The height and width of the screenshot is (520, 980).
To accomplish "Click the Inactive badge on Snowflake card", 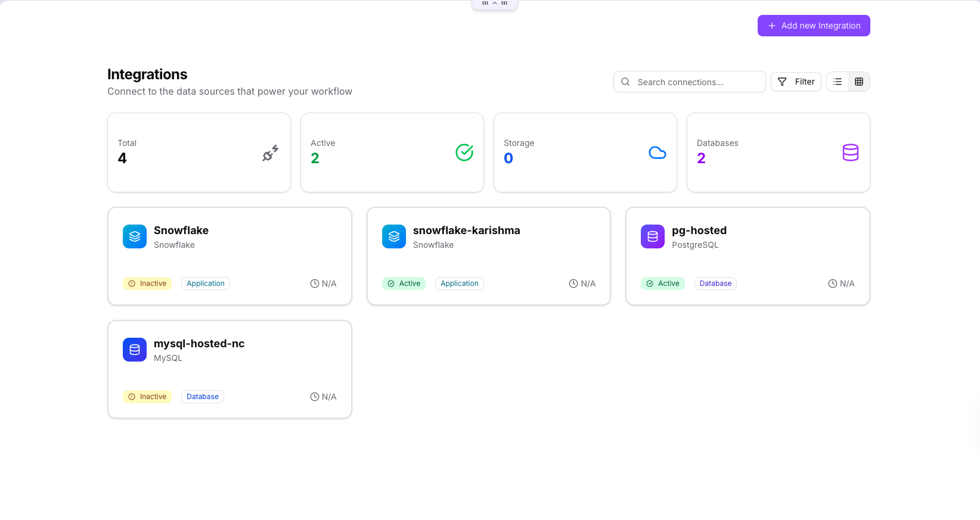I will pyautogui.click(x=147, y=284).
